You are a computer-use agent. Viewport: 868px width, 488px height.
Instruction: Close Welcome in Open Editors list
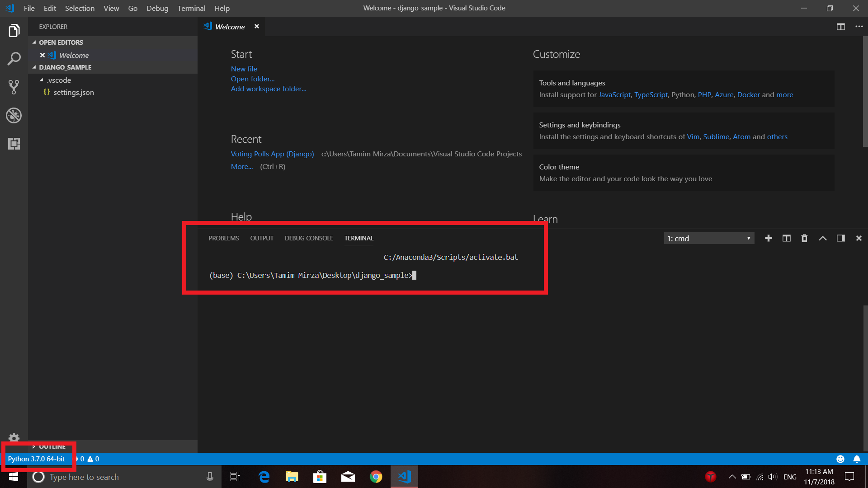pos(42,55)
